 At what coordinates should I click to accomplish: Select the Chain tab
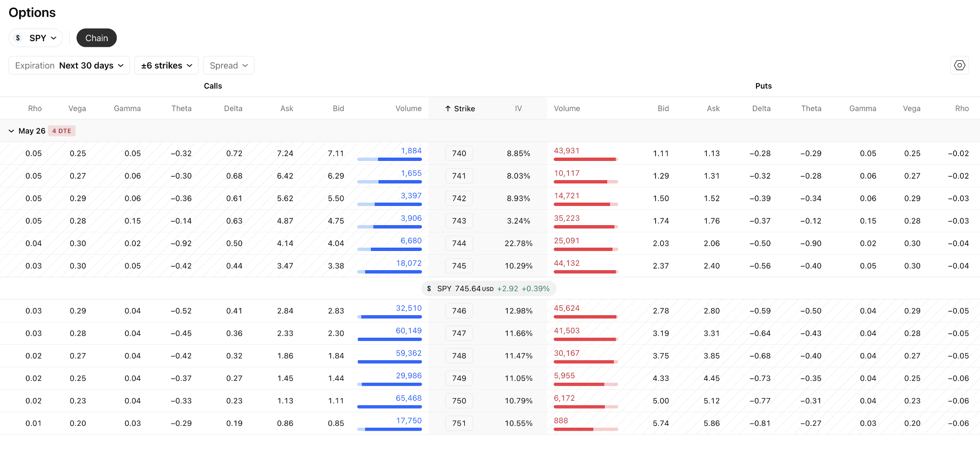97,38
